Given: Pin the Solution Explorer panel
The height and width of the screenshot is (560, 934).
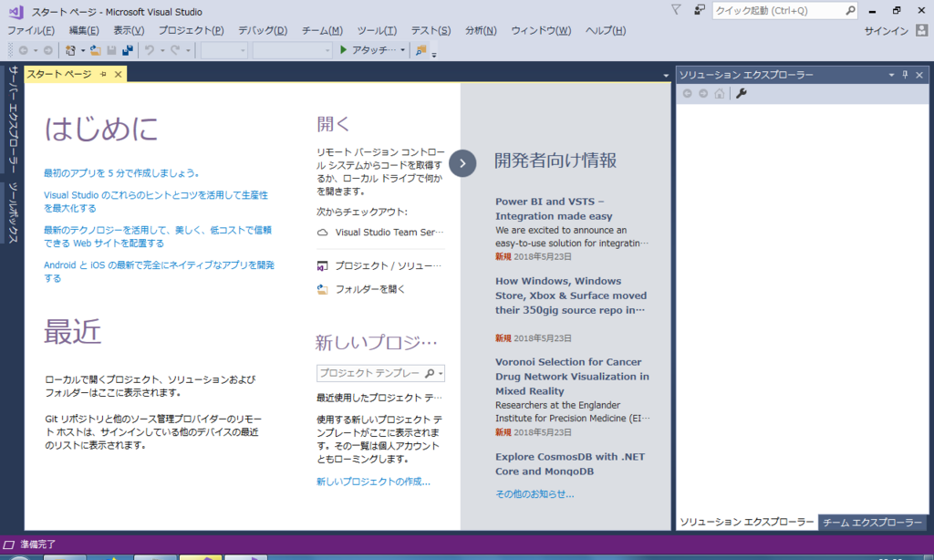Looking at the screenshot, I should point(905,74).
